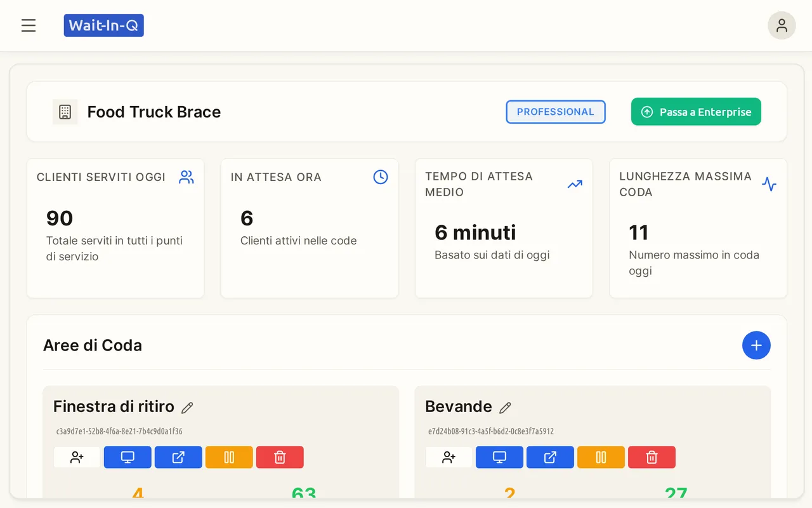The image size is (812, 508).
Task: Click the text Basato sui dati di oggi
Action: (x=492, y=255)
